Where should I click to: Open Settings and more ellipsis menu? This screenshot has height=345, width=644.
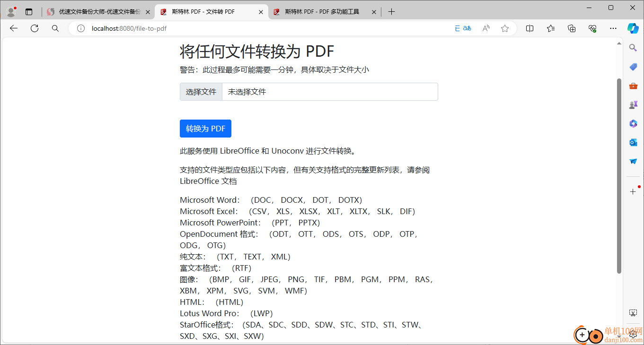[x=613, y=28]
